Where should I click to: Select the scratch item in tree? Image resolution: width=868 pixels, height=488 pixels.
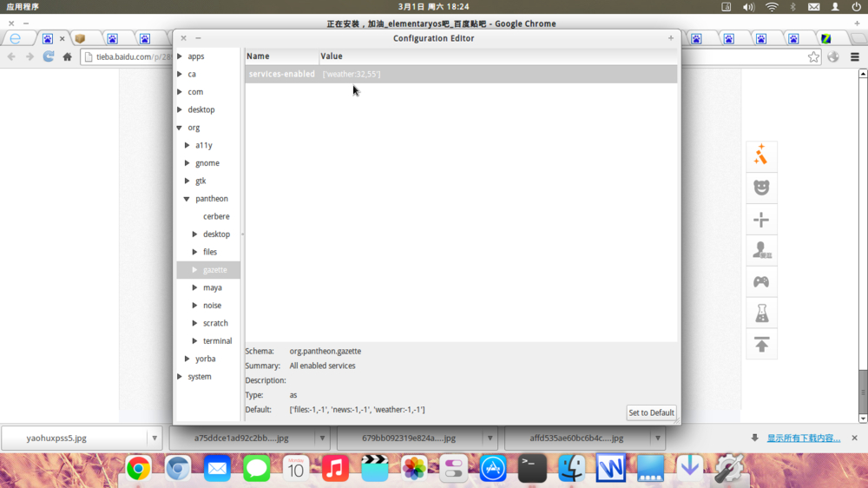(x=215, y=323)
